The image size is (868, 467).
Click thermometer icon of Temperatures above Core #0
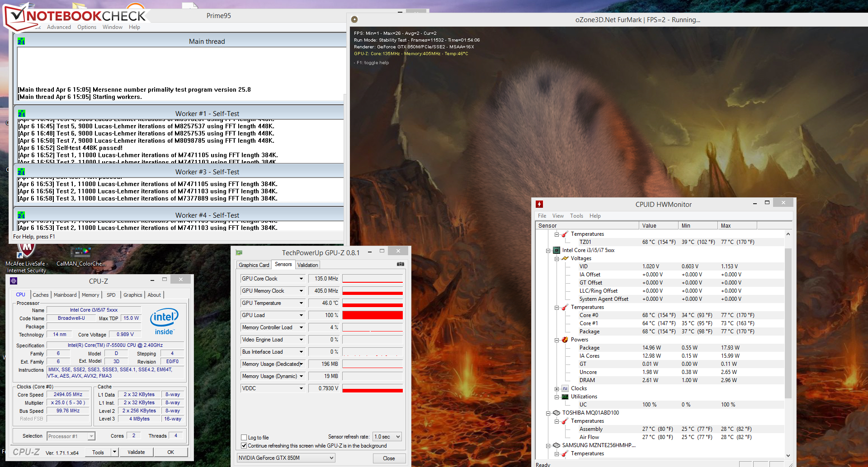coord(565,307)
